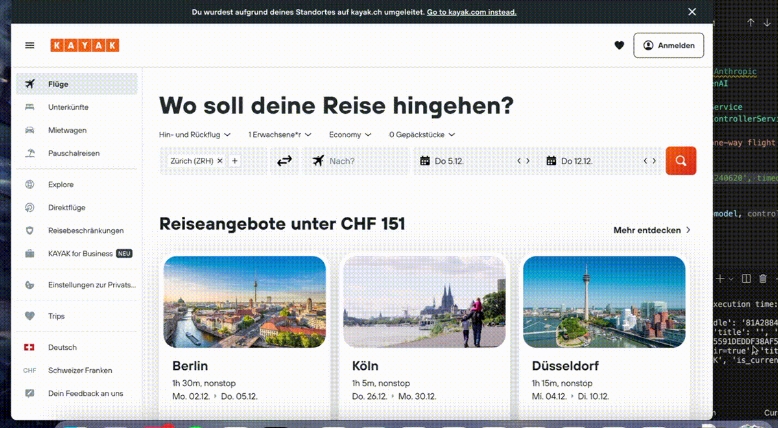The height and width of the screenshot is (428, 778).
Task: Change currency Schweizer Franken
Action: pos(77,370)
